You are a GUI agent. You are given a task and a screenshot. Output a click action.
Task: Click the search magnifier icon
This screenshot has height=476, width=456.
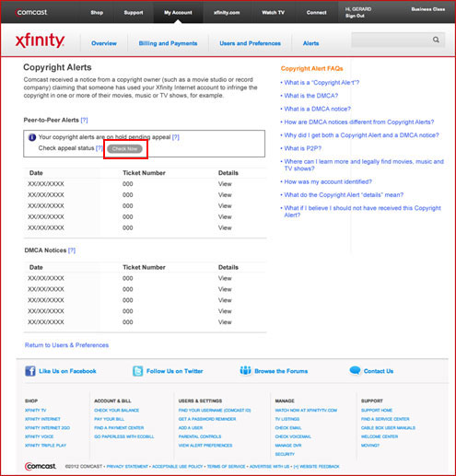click(x=436, y=40)
